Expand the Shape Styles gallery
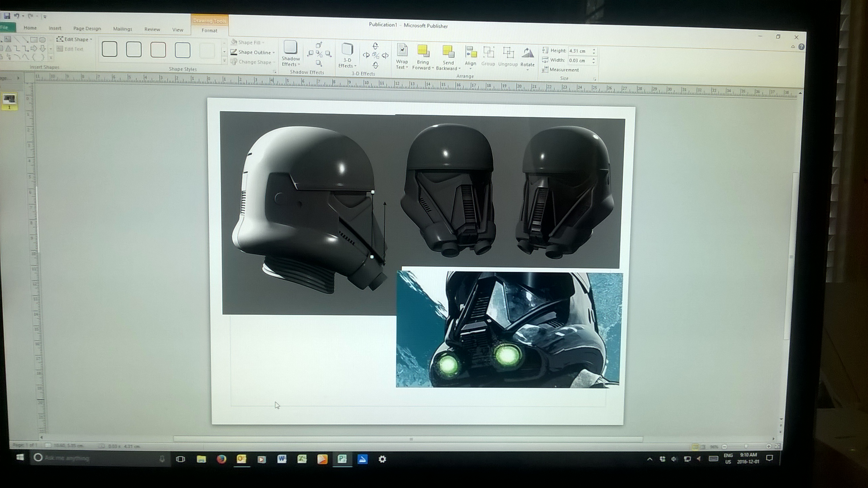The width and height of the screenshot is (868, 488). (x=224, y=61)
